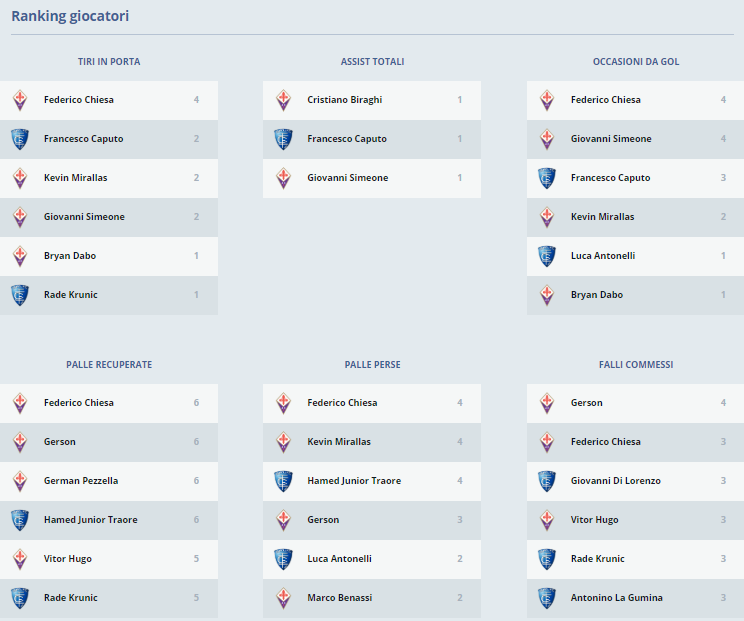The height and width of the screenshot is (621, 744).
Task: Click the Fiorentina crest beside Marco Benassi
Action: tap(283, 598)
